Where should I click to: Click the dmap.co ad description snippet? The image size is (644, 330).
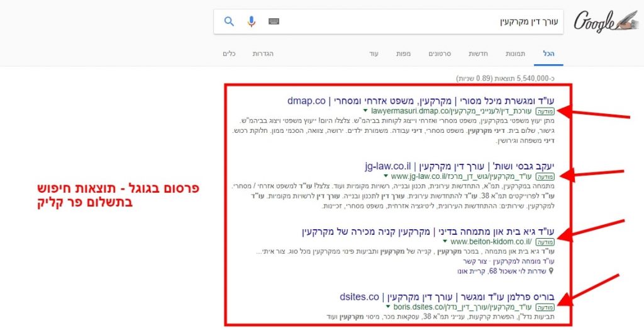[394, 131]
